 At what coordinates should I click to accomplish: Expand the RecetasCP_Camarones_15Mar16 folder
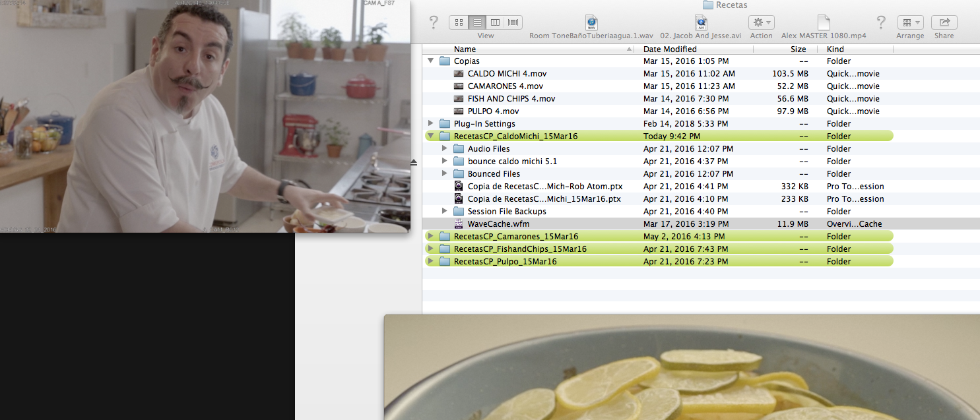pyautogui.click(x=431, y=236)
